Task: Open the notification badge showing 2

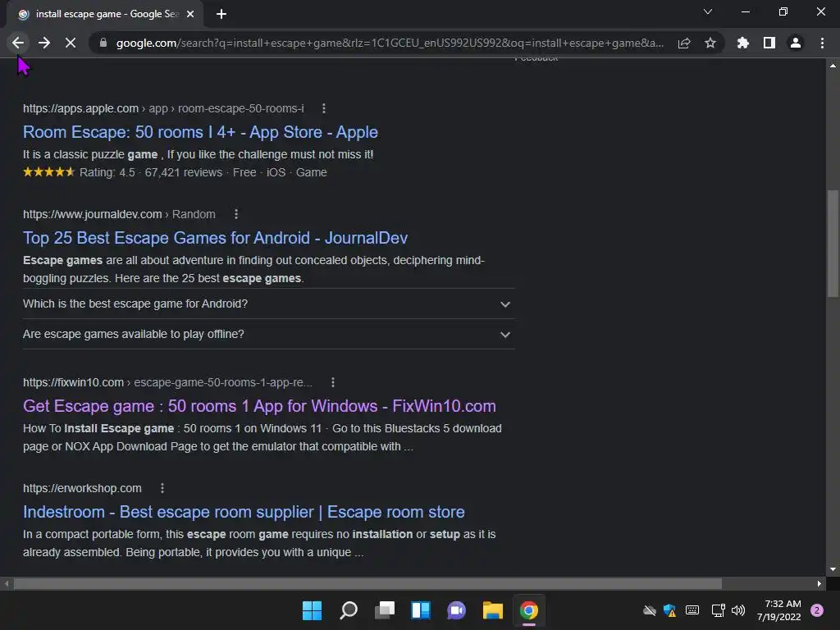Action: click(817, 610)
